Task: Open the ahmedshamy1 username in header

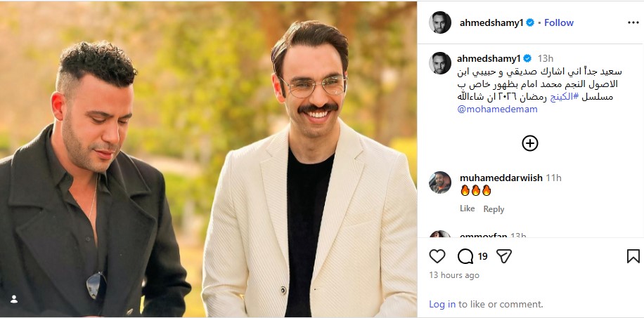Action: (491, 22)
